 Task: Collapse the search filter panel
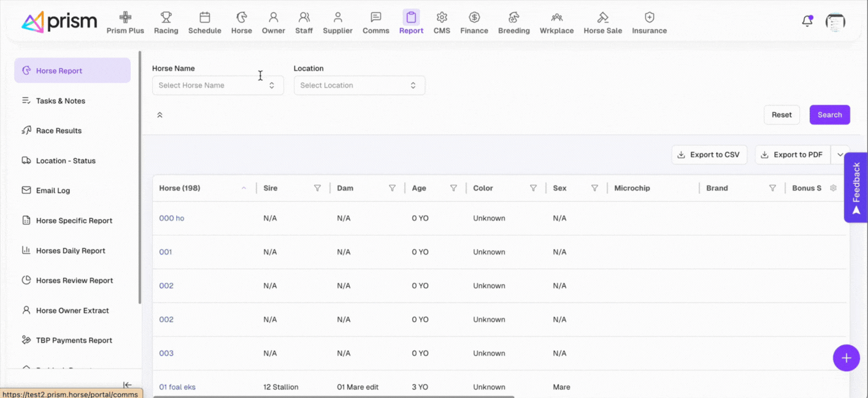pyautogui.click(x=159, y=115)
